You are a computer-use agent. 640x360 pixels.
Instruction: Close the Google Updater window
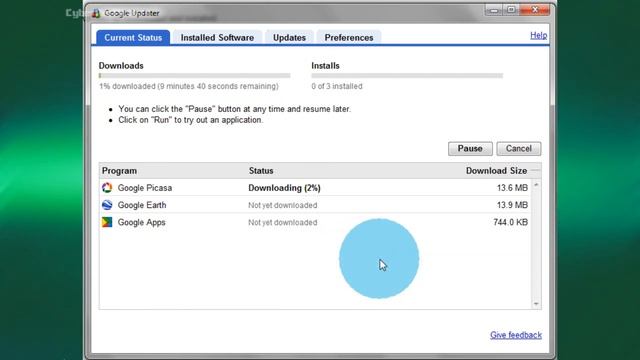[535, 10]
